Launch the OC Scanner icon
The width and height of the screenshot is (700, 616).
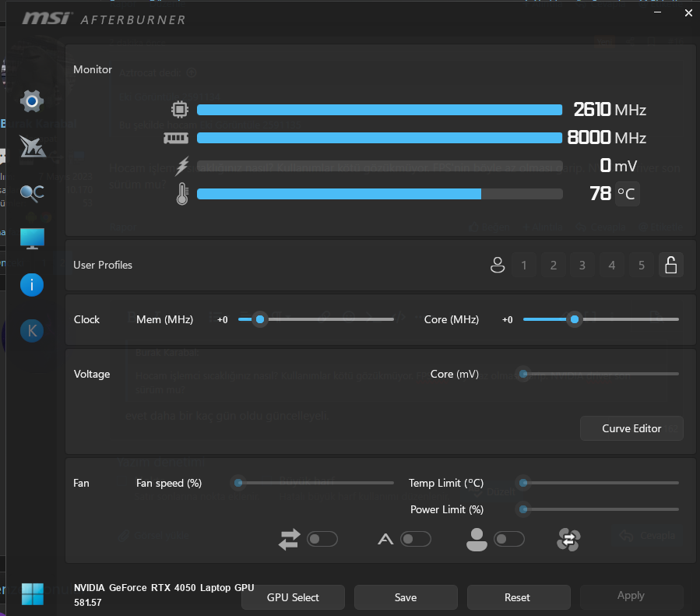pos(32,193)
